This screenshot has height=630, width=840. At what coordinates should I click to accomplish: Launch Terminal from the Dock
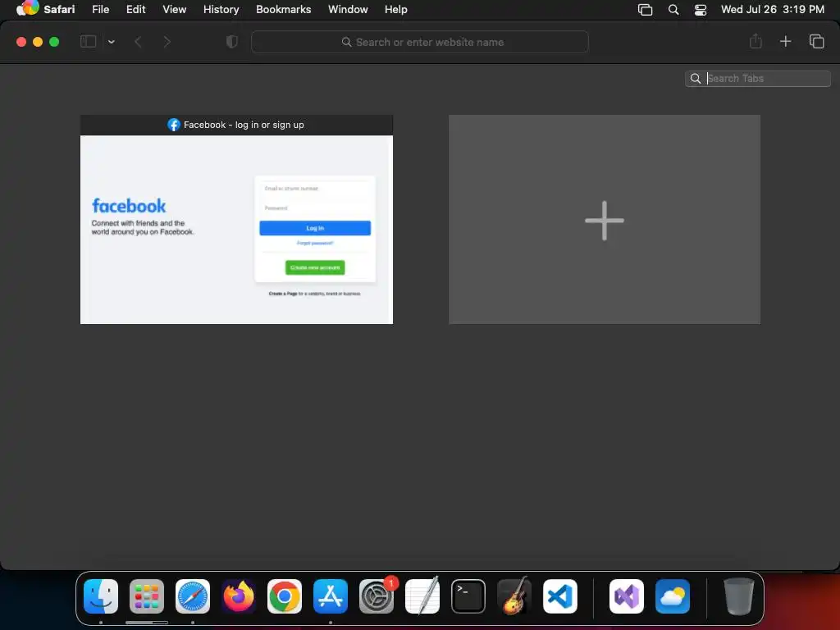click(x=468, y=596)
